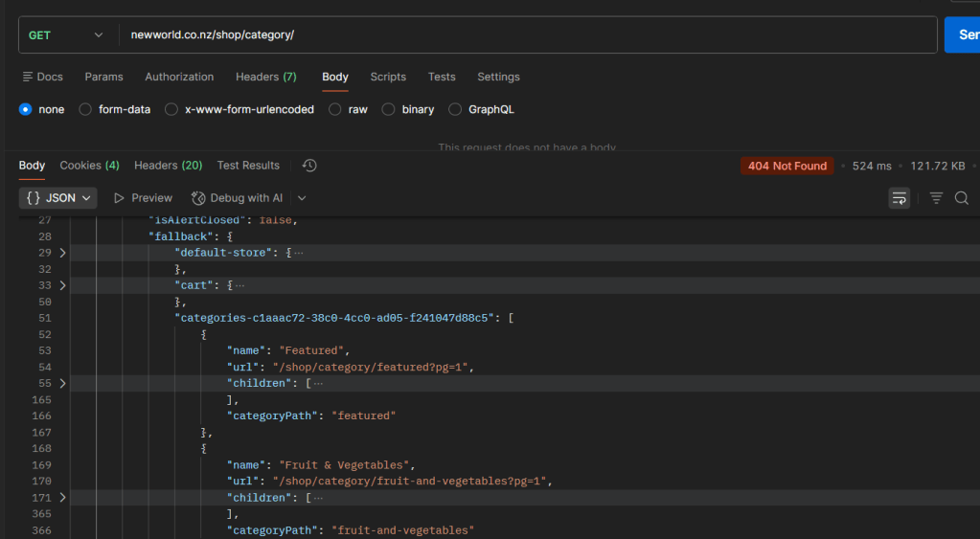Open search in response body
This screenshot has height=539, width=980.
point(962,198)
